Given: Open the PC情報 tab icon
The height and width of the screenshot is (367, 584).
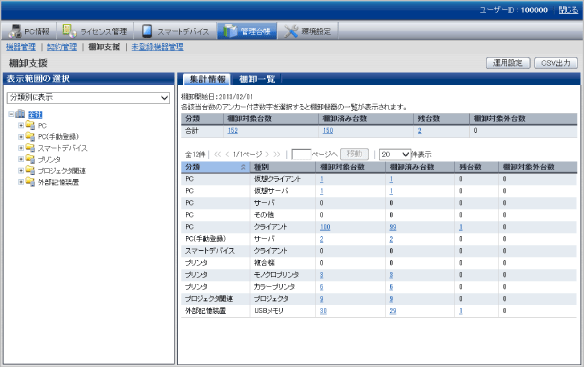Looking at the screenshot, I should (x=15, y=31).
